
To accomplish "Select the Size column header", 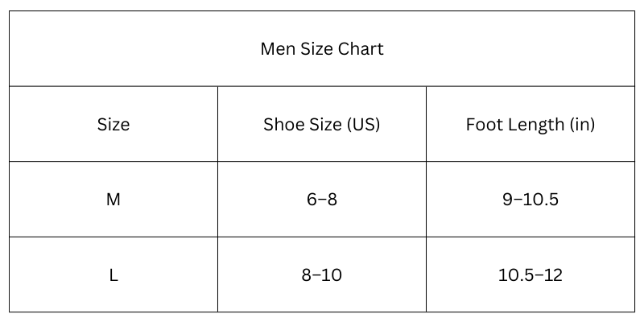I will click(x=114, y=124).
